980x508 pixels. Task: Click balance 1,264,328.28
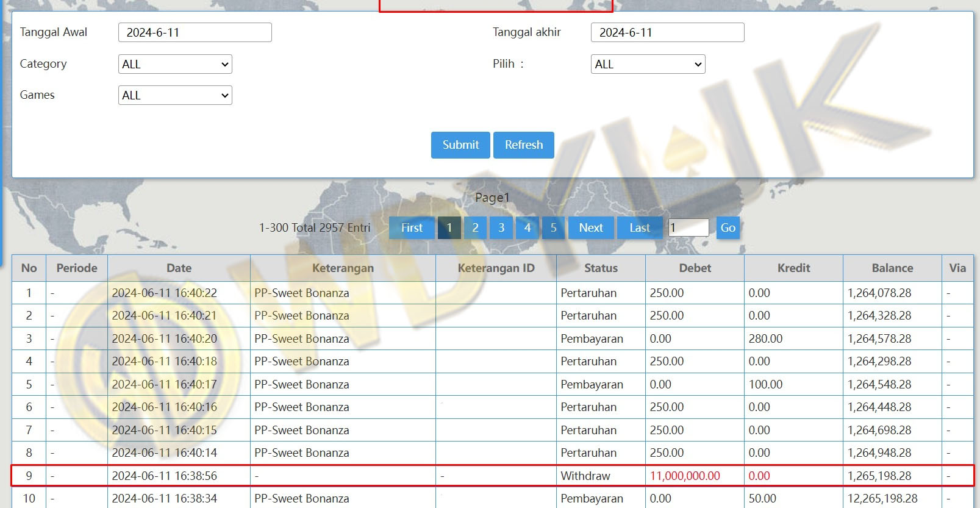(879, 315)
